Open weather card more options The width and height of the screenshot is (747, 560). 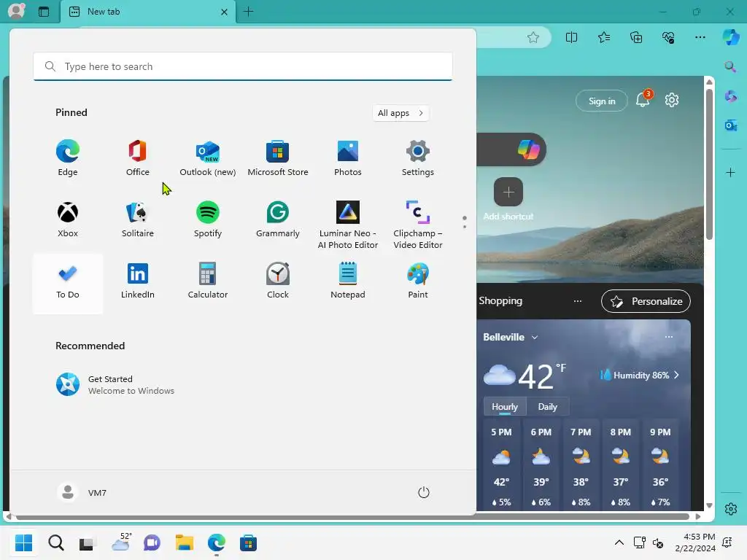pyautogui.click(x=669, y=337)
